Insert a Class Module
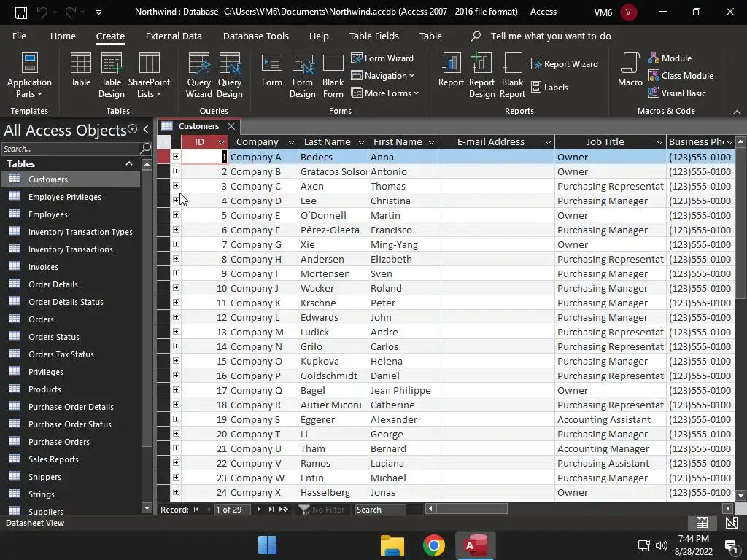The height and width of the screenshot is (560, 747). pyautogui.click(x=681, y=76)
